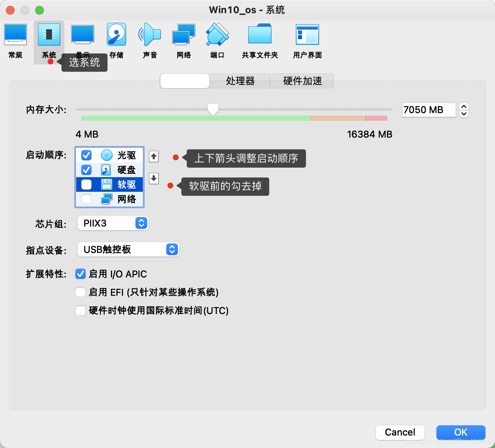
Task: Click the 网络 boot device icon
Action: pyautogui.click(x=107, y=199)
